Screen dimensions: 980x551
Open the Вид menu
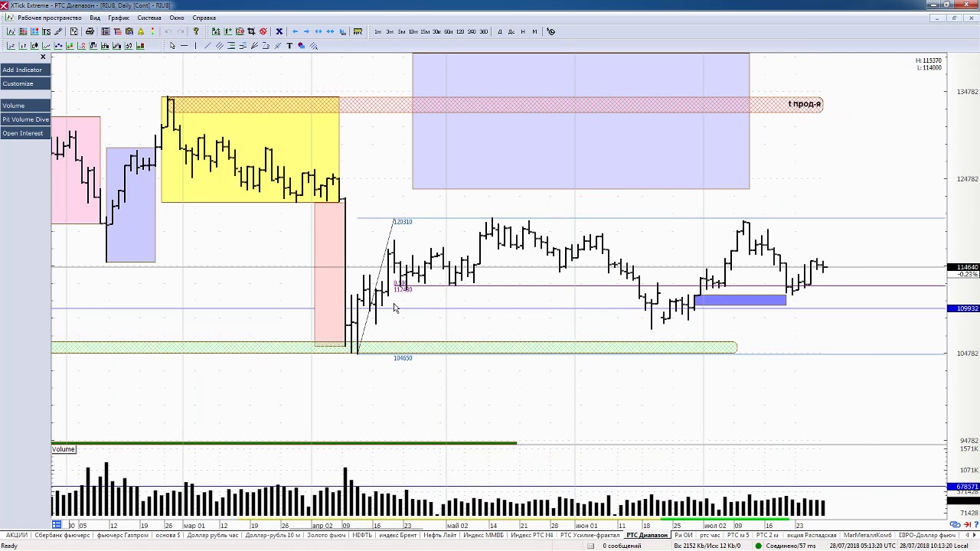[x=95, y=18]
